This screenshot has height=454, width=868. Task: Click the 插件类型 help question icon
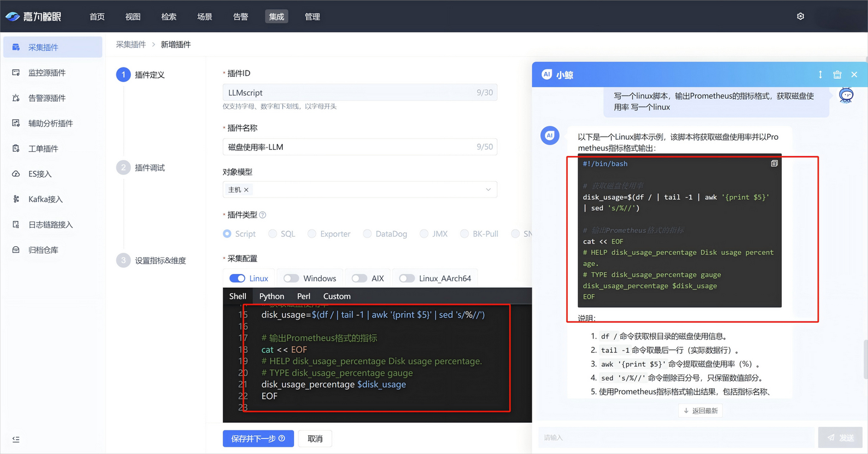click(263, 215)
